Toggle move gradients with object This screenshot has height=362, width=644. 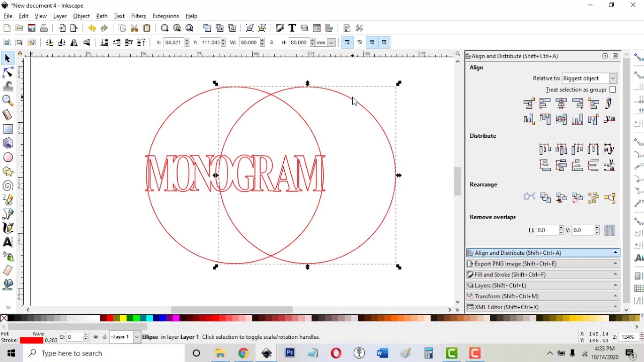(x=372, y=43)
